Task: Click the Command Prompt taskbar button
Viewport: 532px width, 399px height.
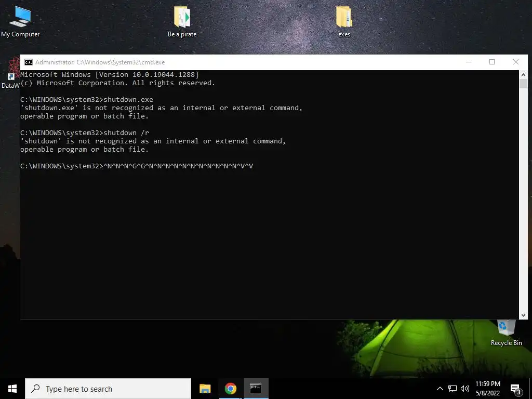Action: (x=256, y=389)
